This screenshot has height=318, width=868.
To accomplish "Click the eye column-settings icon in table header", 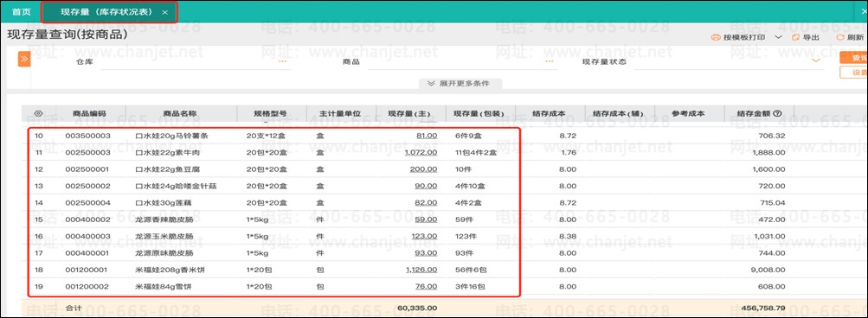I will (39, 113).
